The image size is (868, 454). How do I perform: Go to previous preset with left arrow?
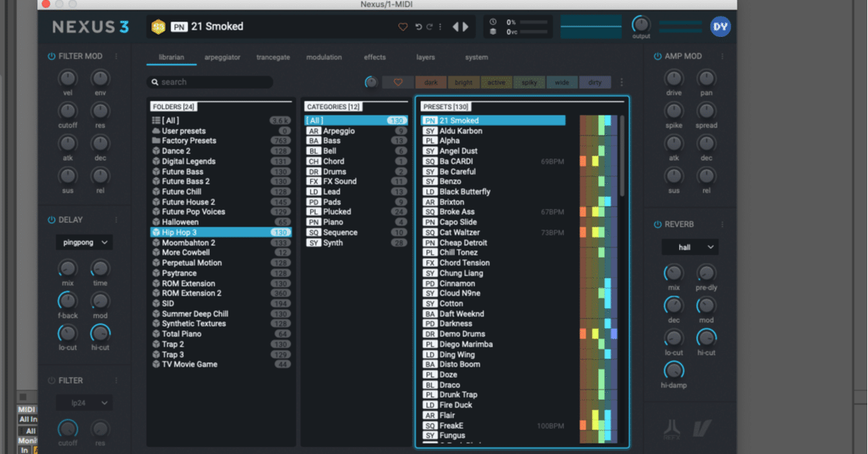[456, 27]
